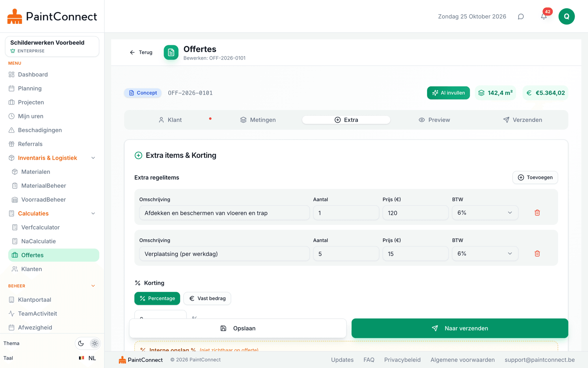
Task: Switch to light theme sun toggle
Action: click(x=95, y=343)
